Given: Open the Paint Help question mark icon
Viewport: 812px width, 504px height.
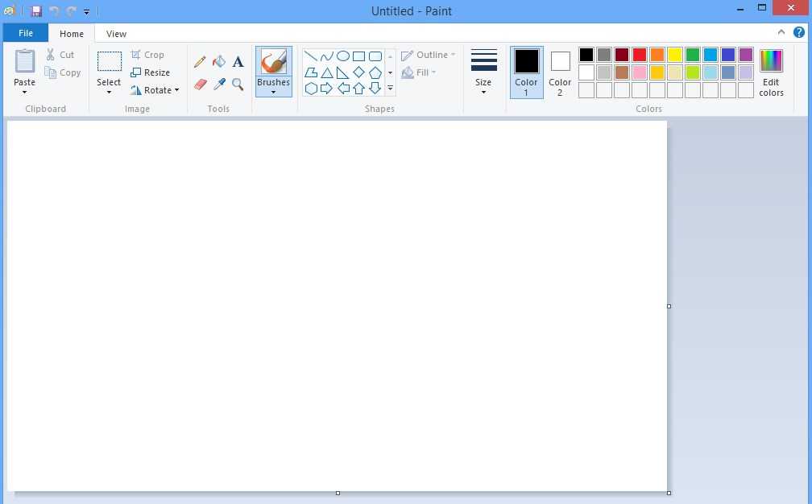Looking at the screenshot, I should [799, 33].
